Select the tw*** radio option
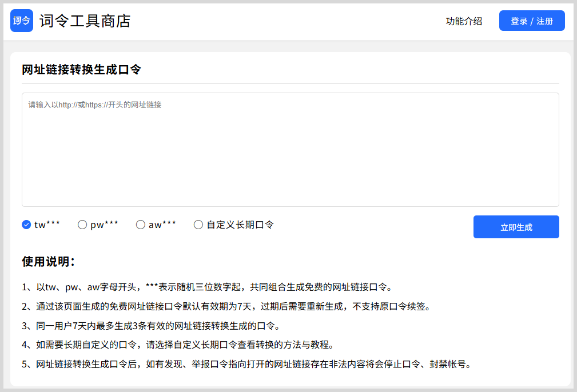The width and height of the screenshot is (577, 392). pos(26,225)
